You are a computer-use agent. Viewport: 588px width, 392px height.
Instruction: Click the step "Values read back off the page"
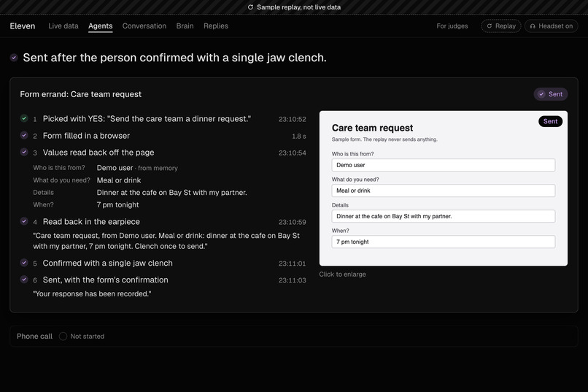tap(98, 153)
